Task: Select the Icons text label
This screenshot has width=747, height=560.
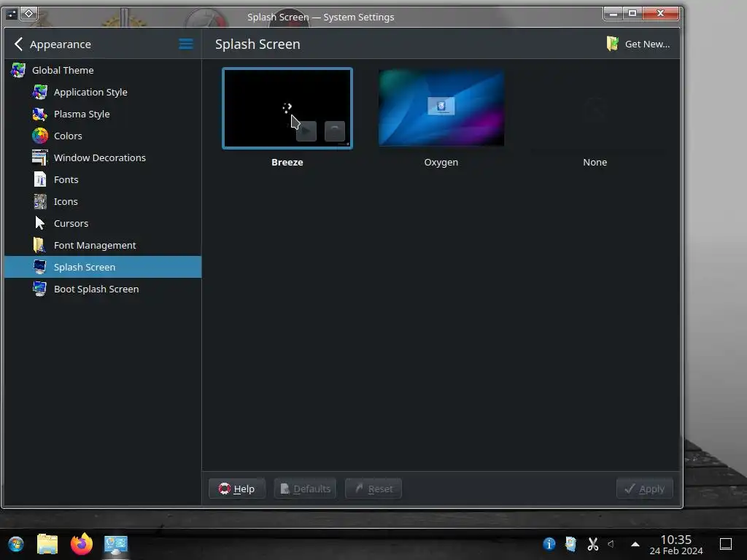Action: point(66,201)
